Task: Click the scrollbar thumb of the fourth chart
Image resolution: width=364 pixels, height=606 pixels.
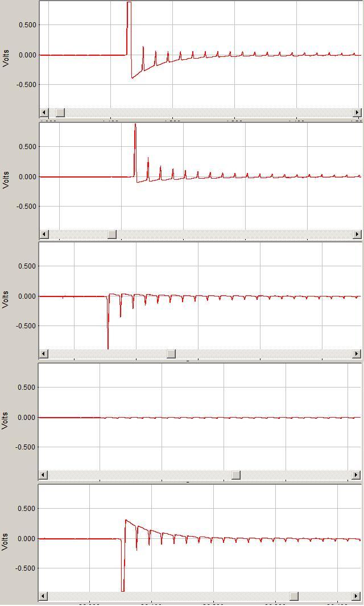Action: [x=235, y=475]
